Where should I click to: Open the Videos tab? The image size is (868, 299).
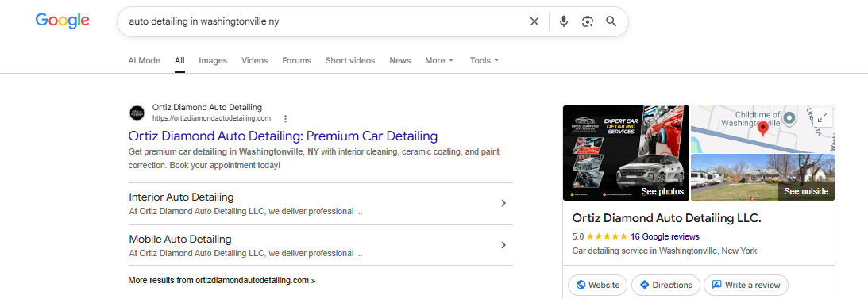click(x=255, y=61)
